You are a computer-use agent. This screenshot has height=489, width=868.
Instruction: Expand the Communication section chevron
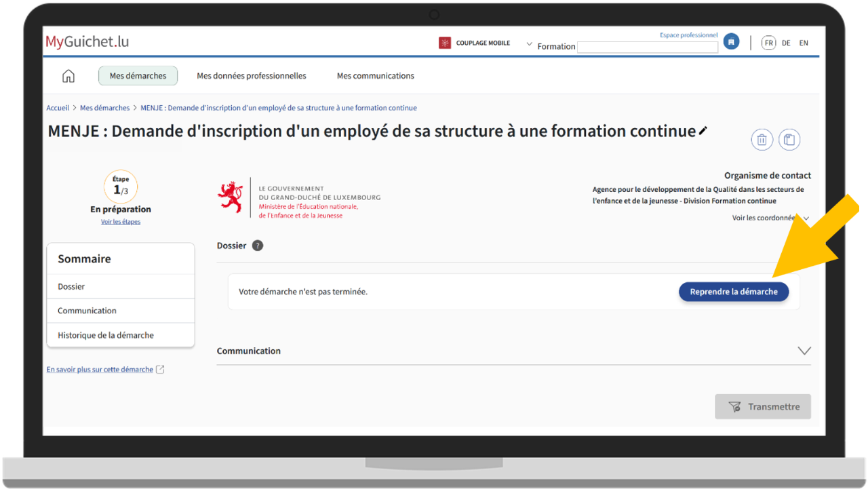click(804, 351)
